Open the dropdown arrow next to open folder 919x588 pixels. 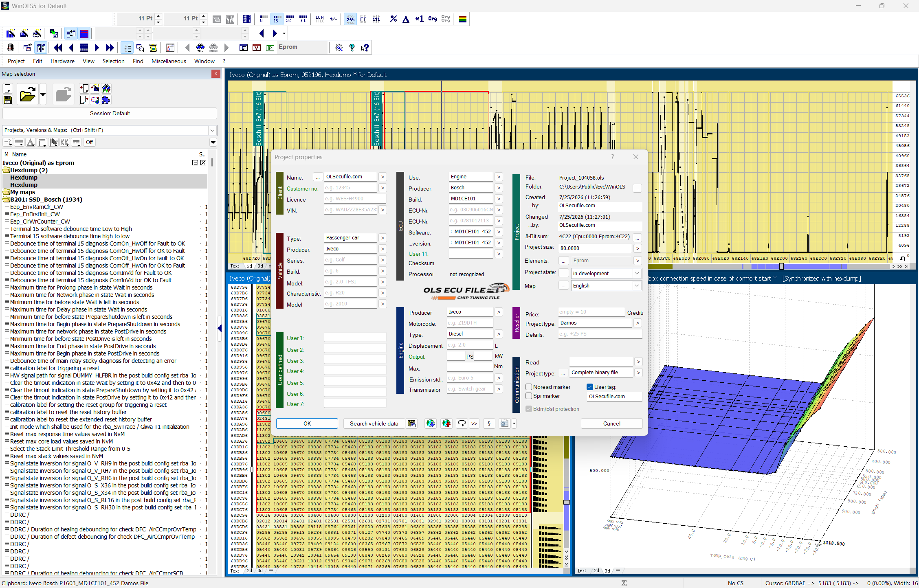(43, 95)
